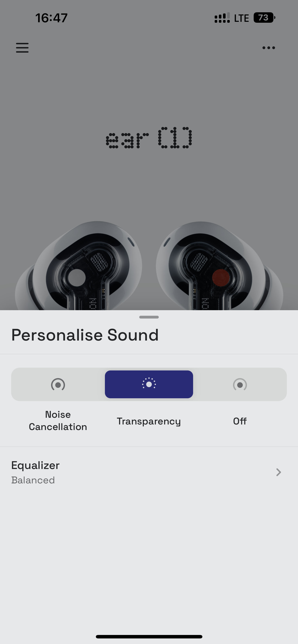Select the Noise Cancellation mode icon
This screenshot has width=298, height=644.
click(x=58, y=384)
